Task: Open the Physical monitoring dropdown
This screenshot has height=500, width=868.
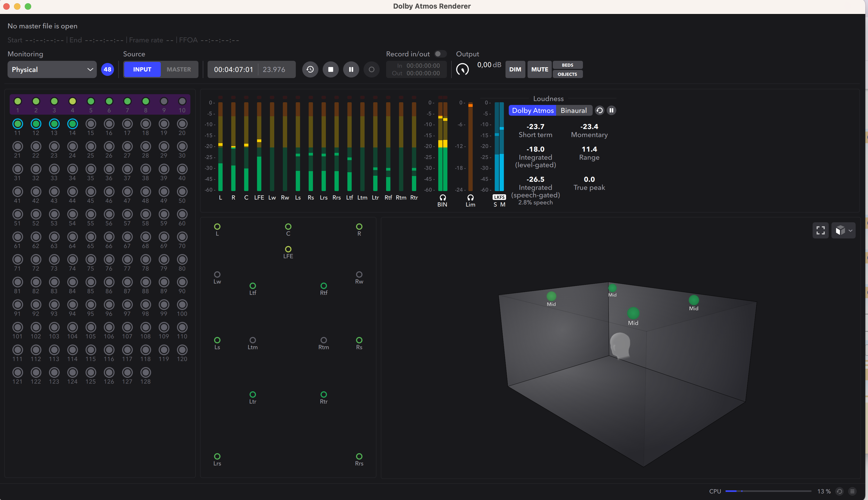Action: click(52, 69)
